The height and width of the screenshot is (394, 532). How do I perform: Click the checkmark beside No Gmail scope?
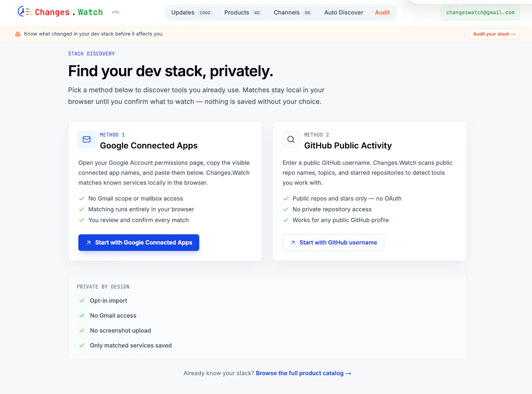(x=81, y=198)
